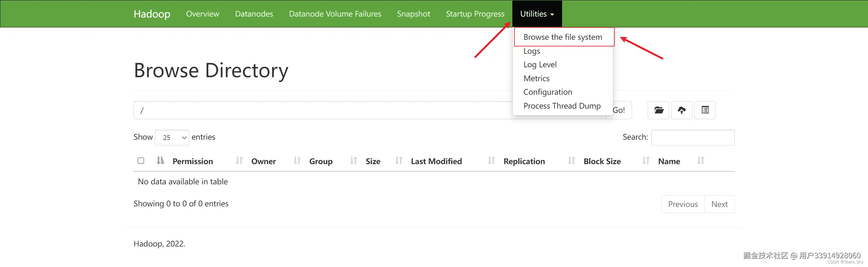Open Metrics from Utilities menu
This screenshot has width=868, height=267.
coord(536,78)
